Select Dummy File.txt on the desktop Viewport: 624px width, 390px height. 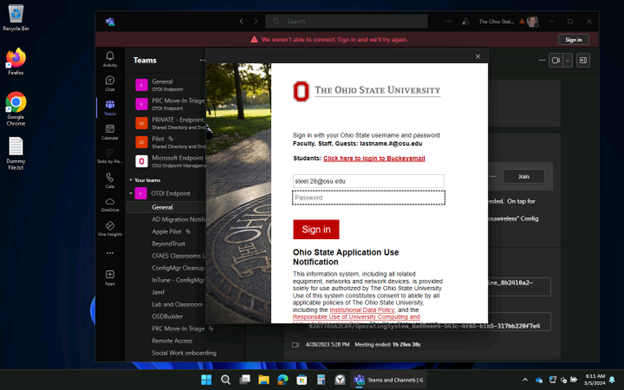tap(16, 154)
